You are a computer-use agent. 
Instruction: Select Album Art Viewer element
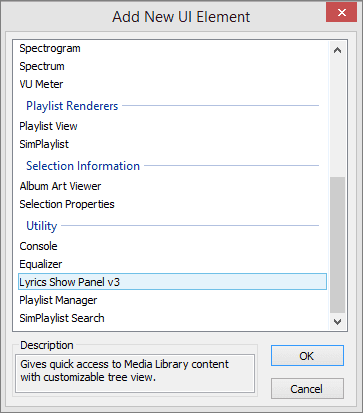click(x=60, y=186)
